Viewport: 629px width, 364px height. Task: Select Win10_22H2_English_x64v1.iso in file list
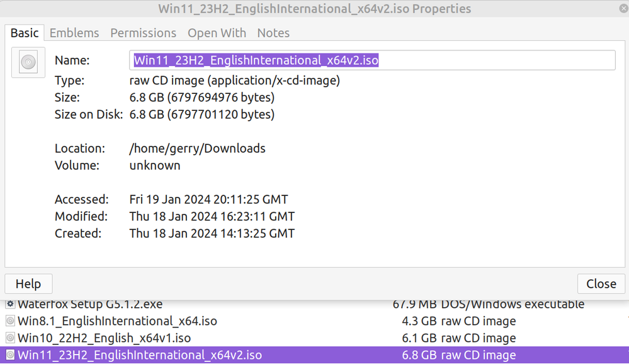104,338
